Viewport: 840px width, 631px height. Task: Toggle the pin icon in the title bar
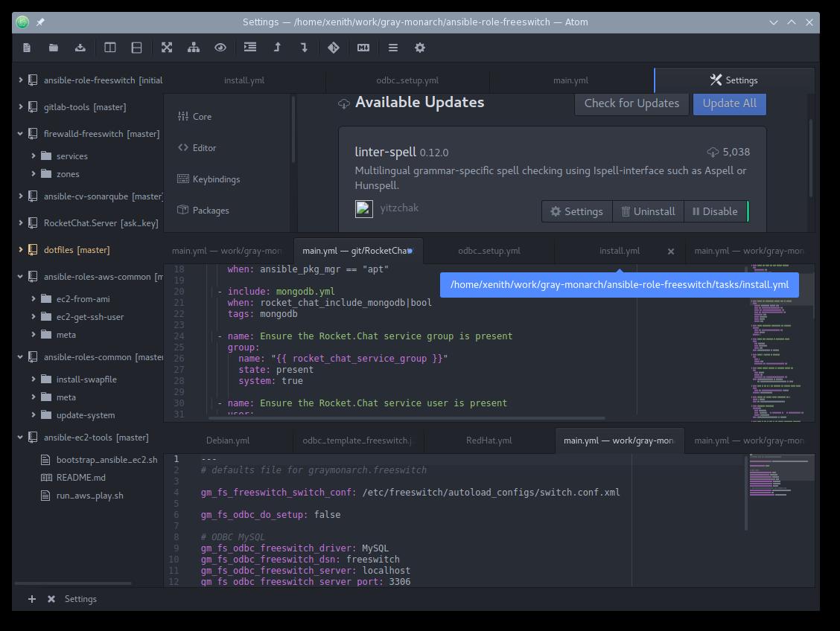(x=40, y=22)
